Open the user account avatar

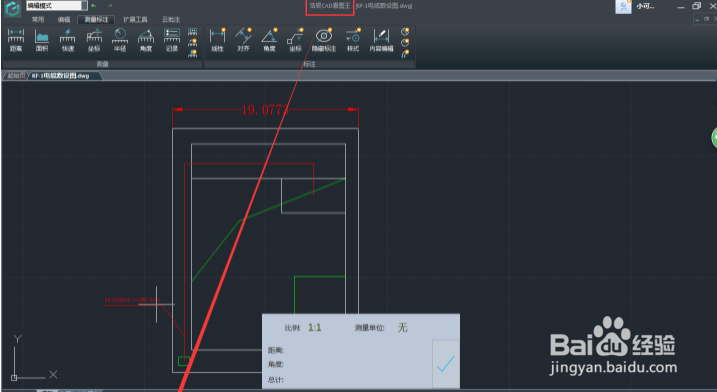tap(623, 6)
